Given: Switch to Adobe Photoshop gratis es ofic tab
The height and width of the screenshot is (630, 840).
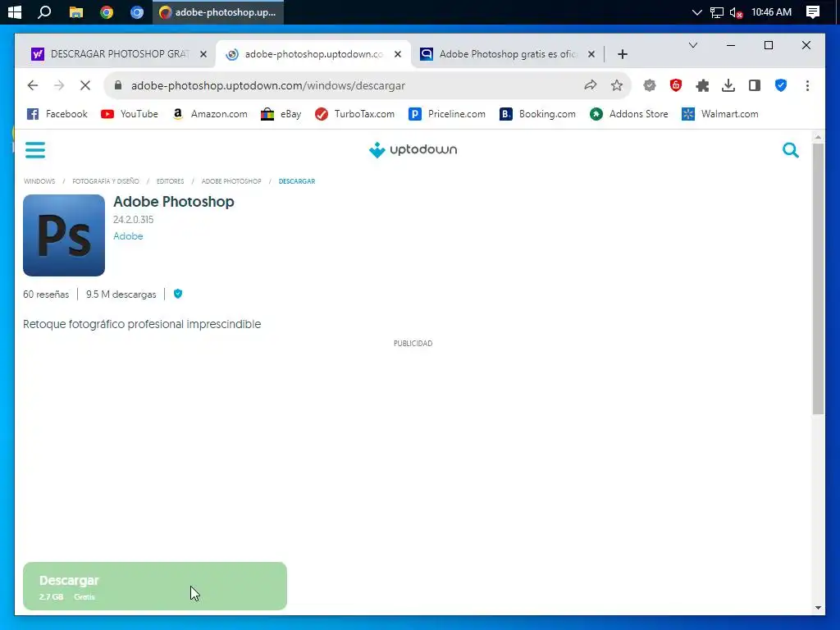Looking at the screenshot, I should tap(501, 54).
